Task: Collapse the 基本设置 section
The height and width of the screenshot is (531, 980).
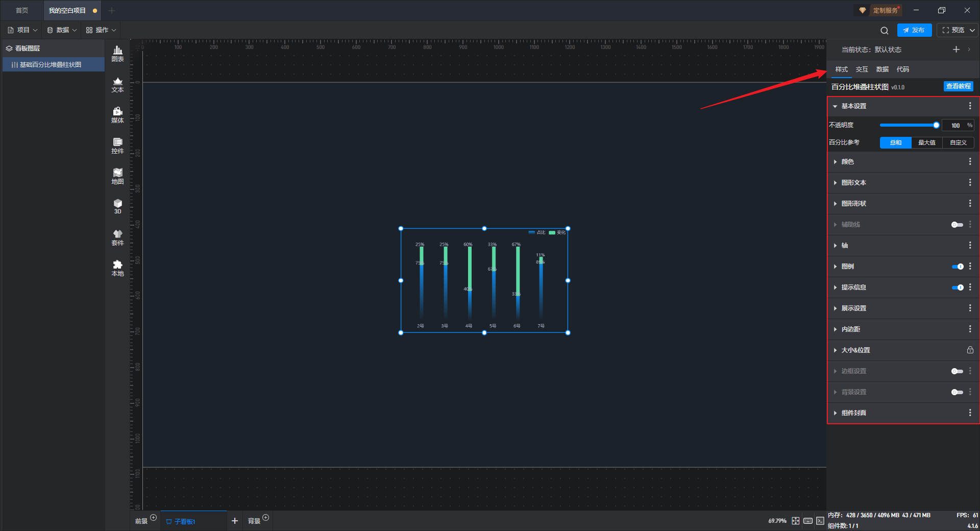Action: [x=835, y=106]
